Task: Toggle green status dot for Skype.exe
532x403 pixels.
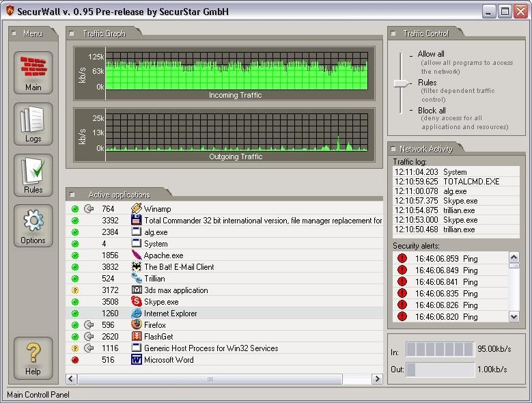Action: [75, 302]
